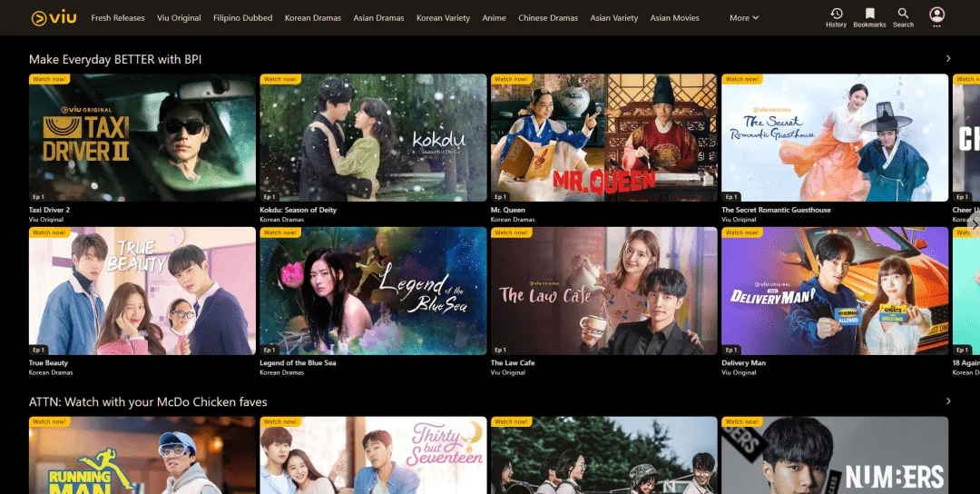Show more titles in BPI row arrow

tap(948, 59)
